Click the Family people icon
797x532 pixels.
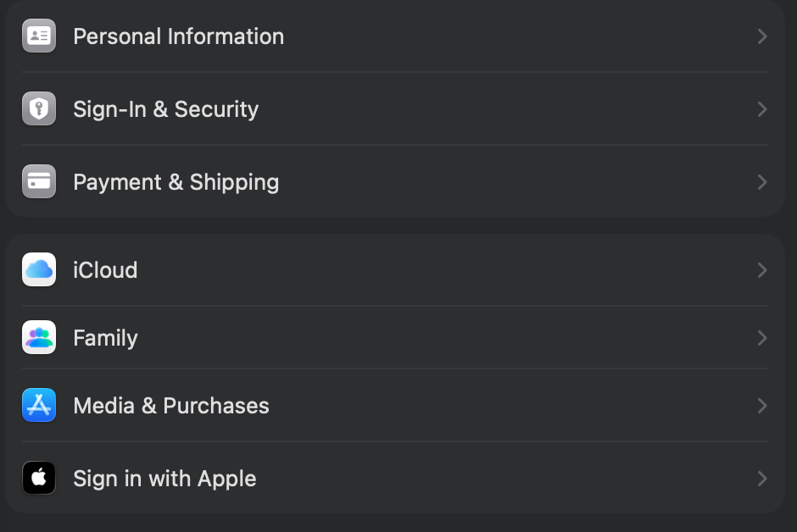[x=39, y=338]
